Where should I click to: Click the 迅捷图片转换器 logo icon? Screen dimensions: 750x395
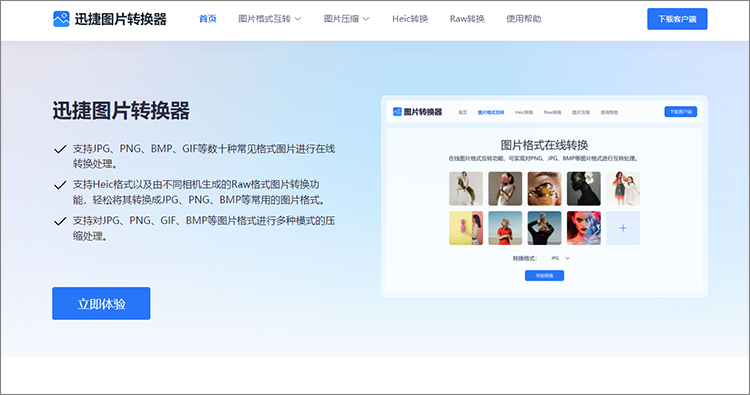pos(61,19)
